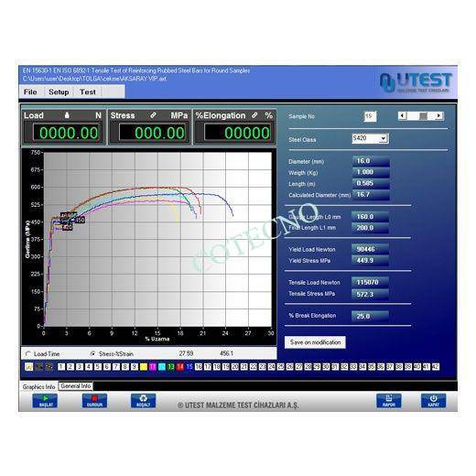Viewport: 476px width, 476px height.
Task: Click the Sample No left arrow
Action: (x=403, y=115)
